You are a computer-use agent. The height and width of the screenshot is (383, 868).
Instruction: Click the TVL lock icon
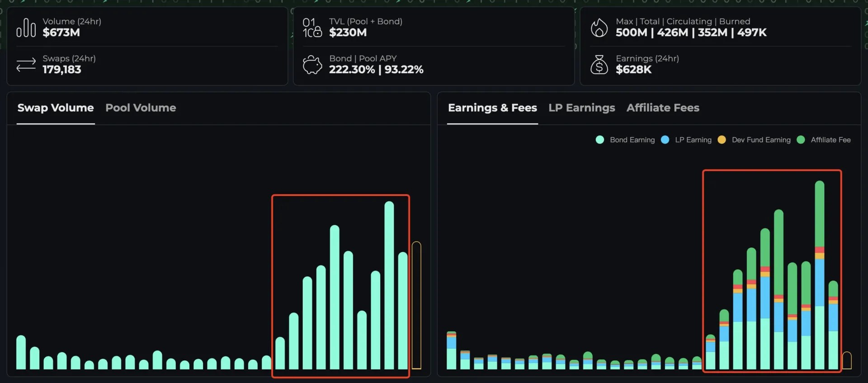click(x=312, y=28)
